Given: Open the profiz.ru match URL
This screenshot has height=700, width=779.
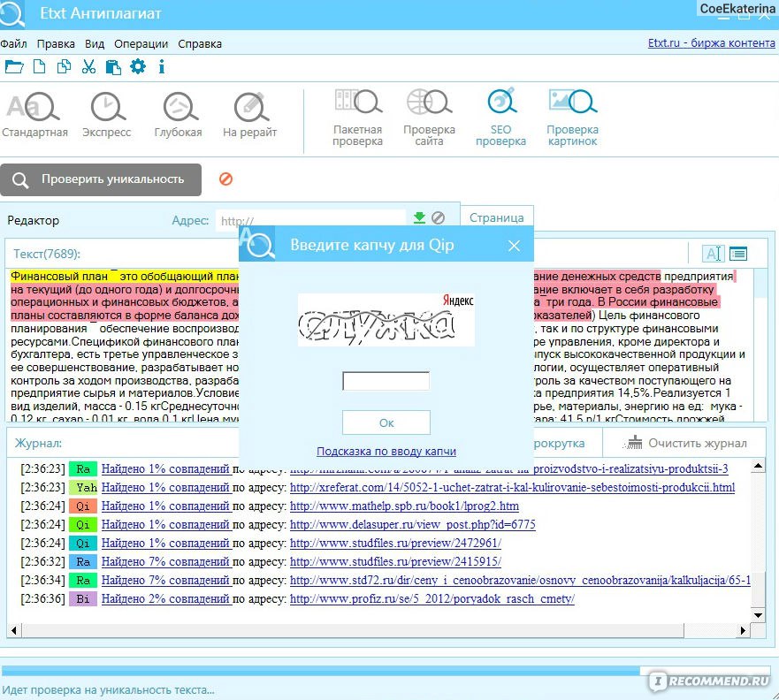Looking at the screenshot, I should (x=432, y=598).
